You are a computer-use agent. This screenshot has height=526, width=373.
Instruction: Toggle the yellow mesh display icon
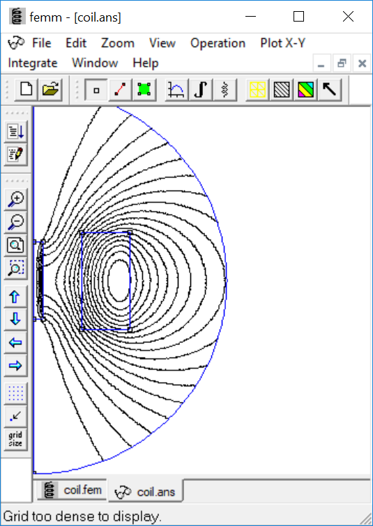point(257,90)
